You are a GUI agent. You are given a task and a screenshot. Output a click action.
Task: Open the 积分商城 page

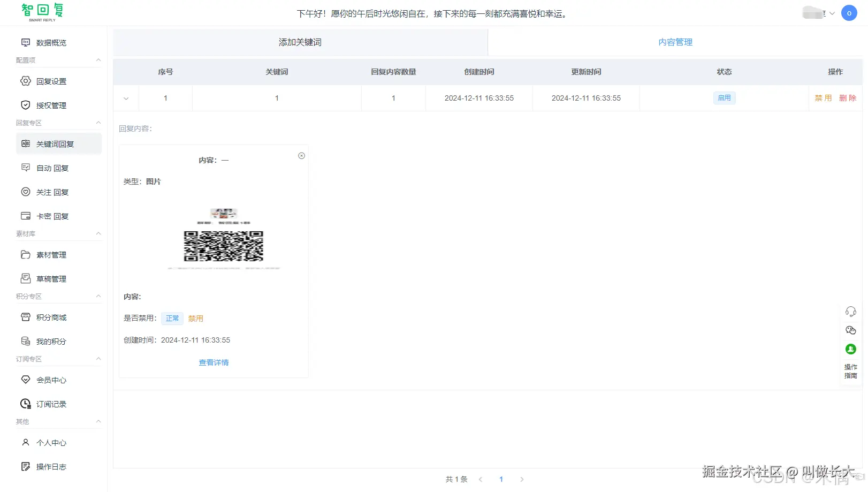tap(52, 317)
